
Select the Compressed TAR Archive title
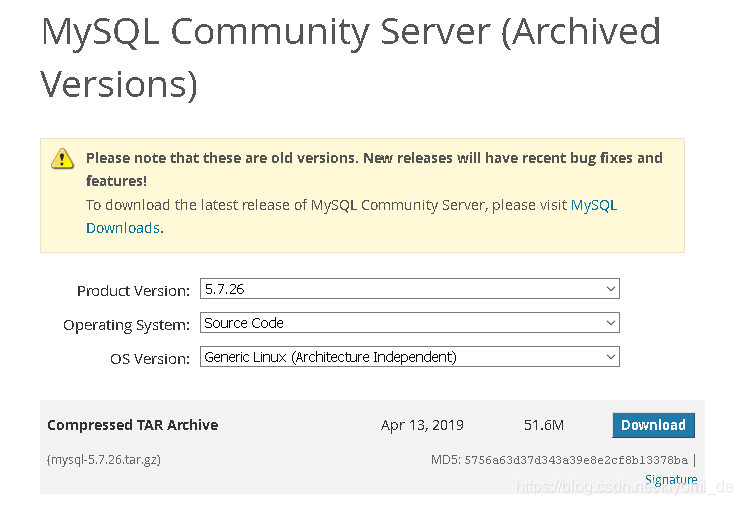(133, 425)
